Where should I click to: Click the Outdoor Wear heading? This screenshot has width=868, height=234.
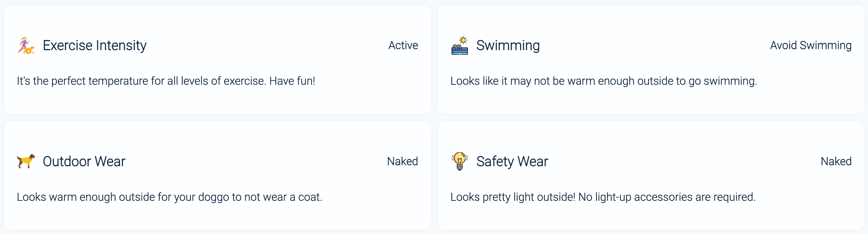tap(84, 161)
